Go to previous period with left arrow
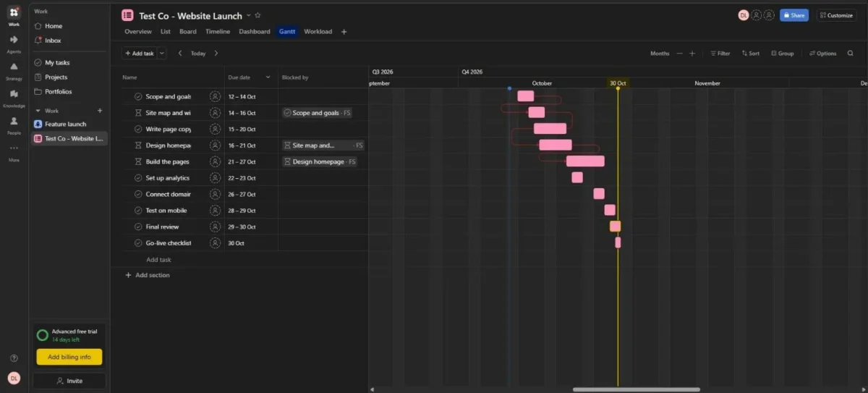The image size is (868, 393). [180, 53]
